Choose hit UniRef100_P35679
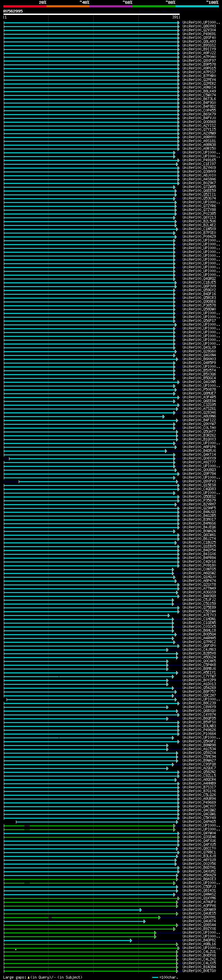The width and height of the screenshot is (222, 980). click(x=199, y=501)
